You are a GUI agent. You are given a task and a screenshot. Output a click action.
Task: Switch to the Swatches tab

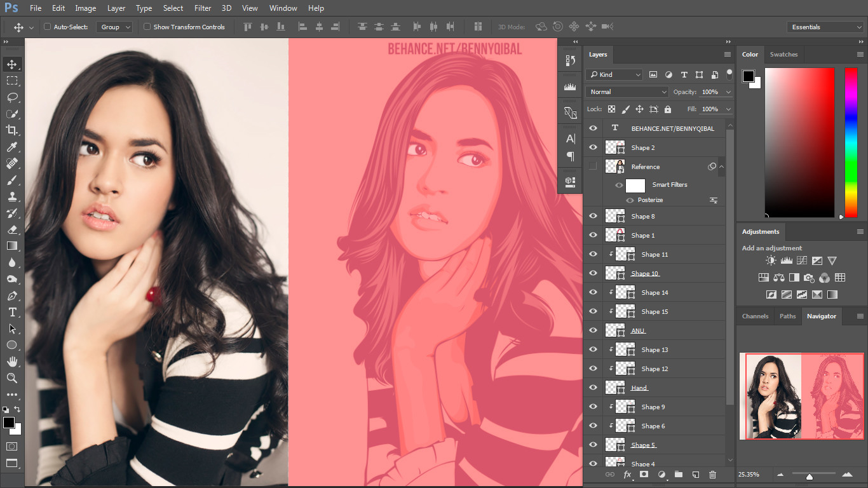coord(783,55)
